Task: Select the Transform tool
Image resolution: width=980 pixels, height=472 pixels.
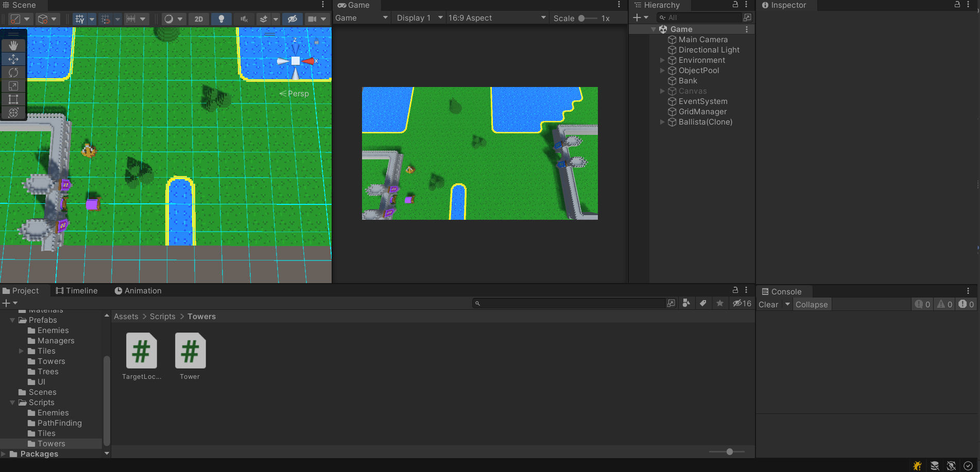Action: pos(13,113)
